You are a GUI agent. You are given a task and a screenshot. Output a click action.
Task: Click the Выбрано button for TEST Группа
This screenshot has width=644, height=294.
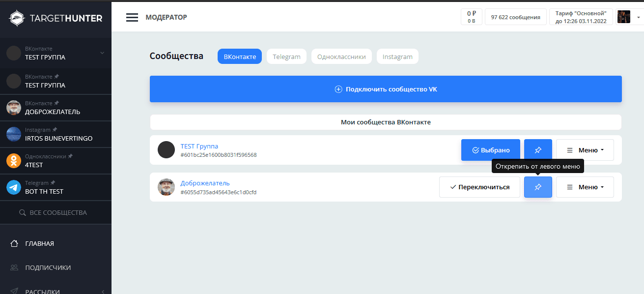click(490, 150)
